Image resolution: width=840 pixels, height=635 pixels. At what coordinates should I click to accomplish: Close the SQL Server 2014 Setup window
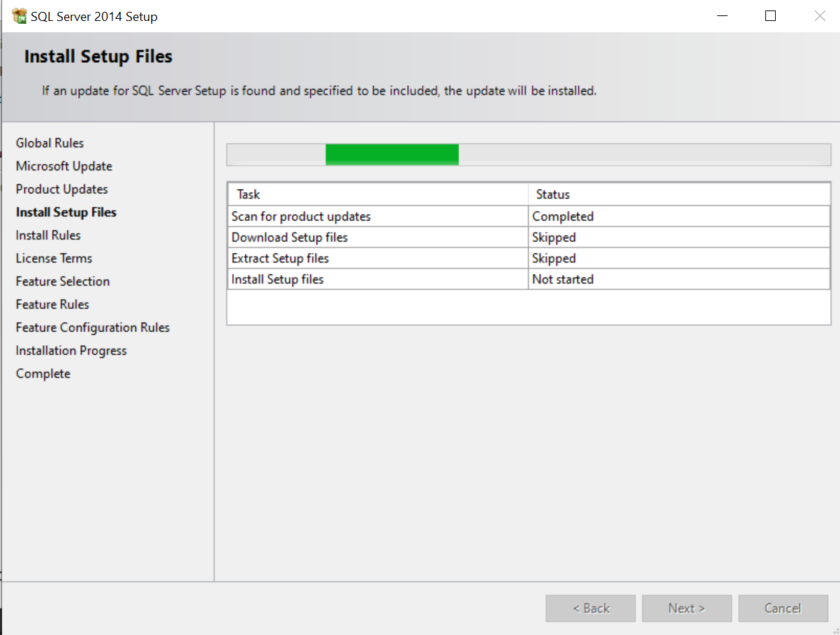820,16
